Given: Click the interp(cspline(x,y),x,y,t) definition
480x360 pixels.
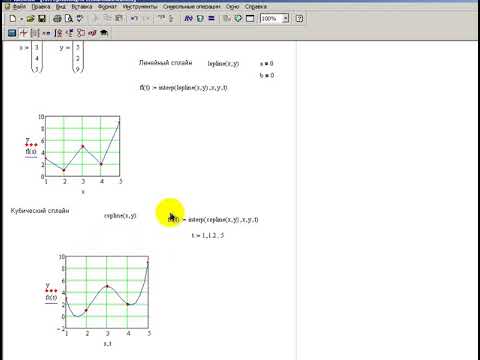Looking at the screenshot, I should pos(213,220).
